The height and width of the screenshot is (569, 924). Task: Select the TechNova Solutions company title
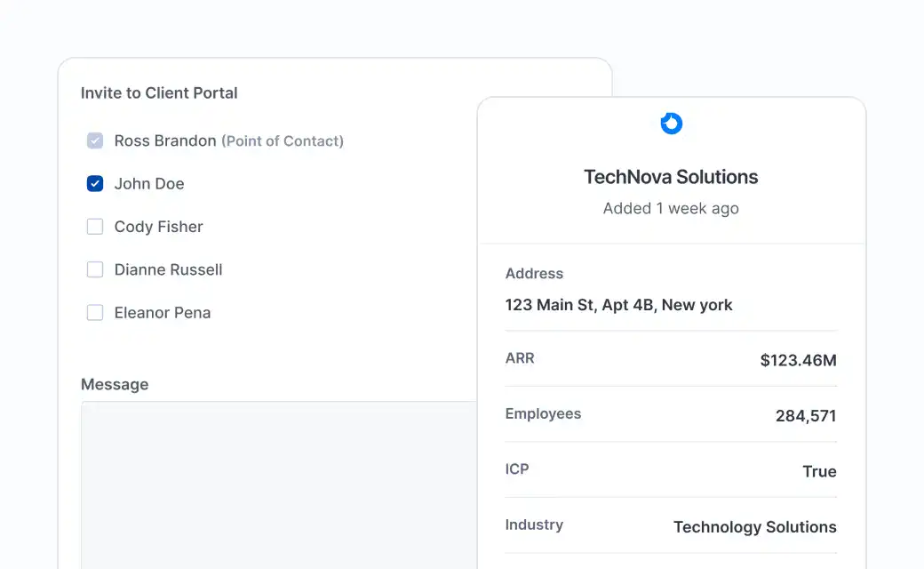coord(671,177)
